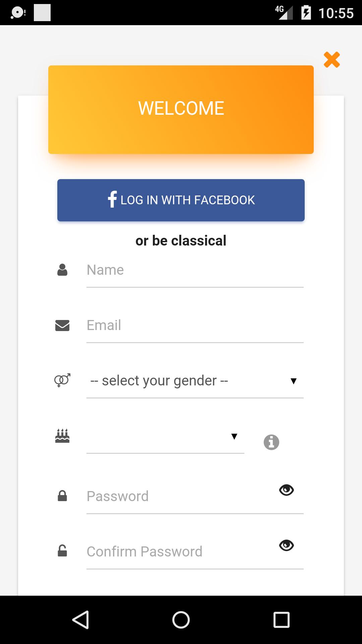Image resolution: width=362 pixels, height=644 pixels.
Task: Tap the birthday cake icon
Action: pos(62,436)
